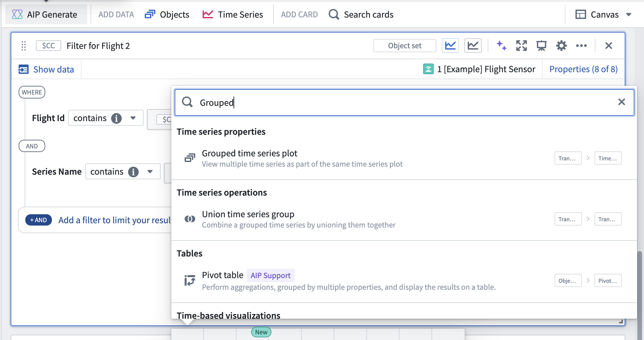Open AIP Generate
The width and height of the screenshot is (644, 340).
(x=46, y=15)
